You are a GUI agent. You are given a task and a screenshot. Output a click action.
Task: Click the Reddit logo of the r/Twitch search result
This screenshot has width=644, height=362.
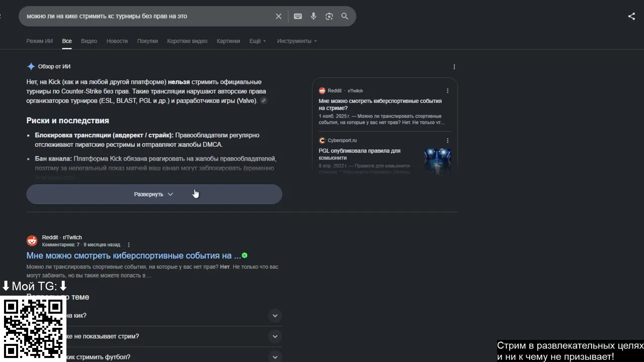[x=32, y=240]
